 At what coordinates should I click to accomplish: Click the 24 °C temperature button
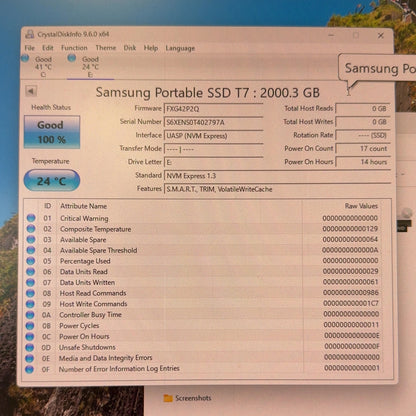click(x=52, y=180)
